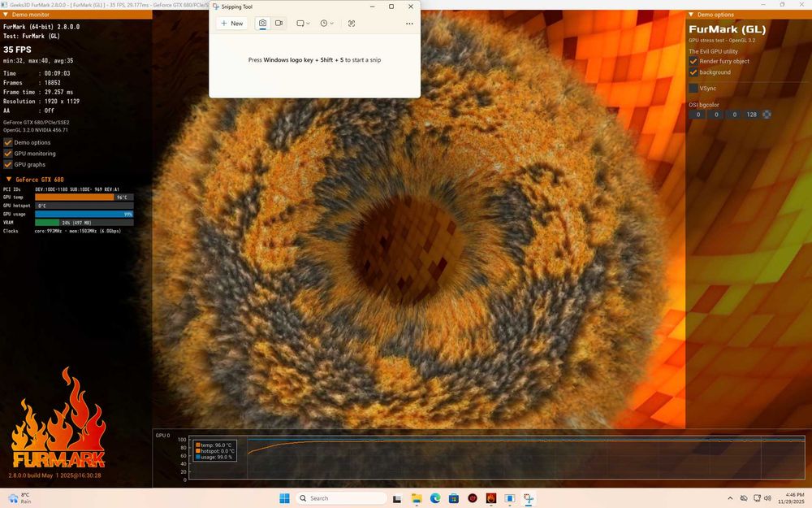The image size is (812, 508).
Task: Open the clock delay snip dropdown
Action: point(326,24)
